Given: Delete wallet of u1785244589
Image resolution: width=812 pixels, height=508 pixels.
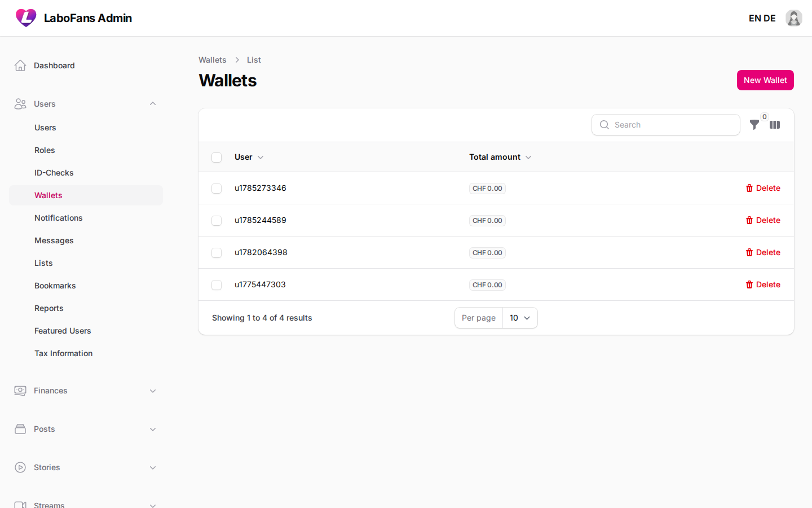Looking at the screenshot, I should [x=763, y=220].
